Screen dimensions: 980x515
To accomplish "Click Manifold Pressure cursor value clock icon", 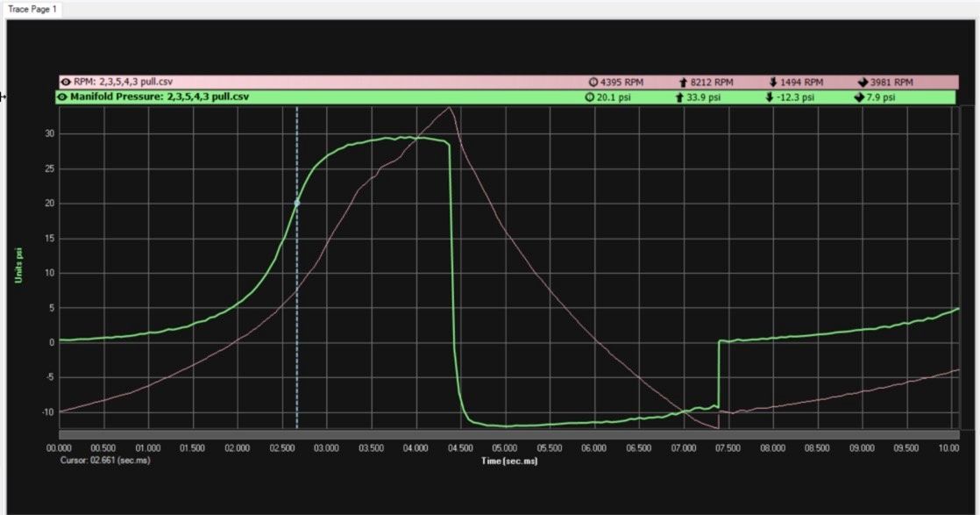I will [590, 97].
